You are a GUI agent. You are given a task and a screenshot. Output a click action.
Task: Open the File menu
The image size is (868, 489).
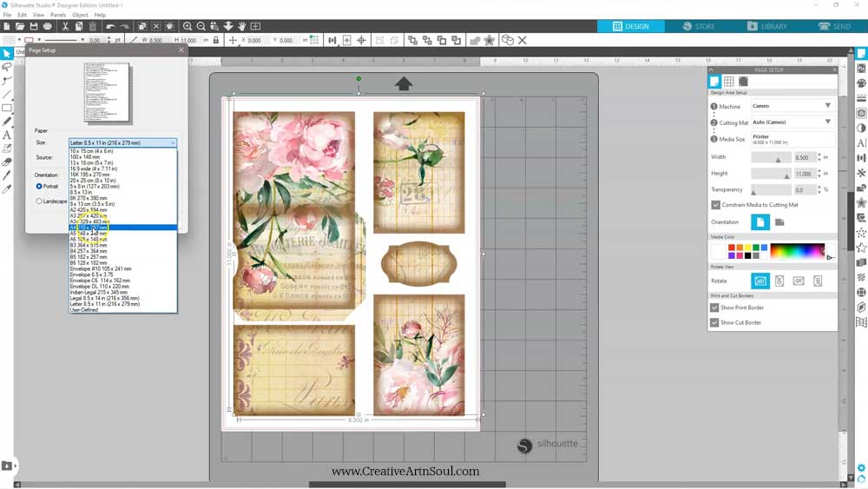(x=7, y=15)
